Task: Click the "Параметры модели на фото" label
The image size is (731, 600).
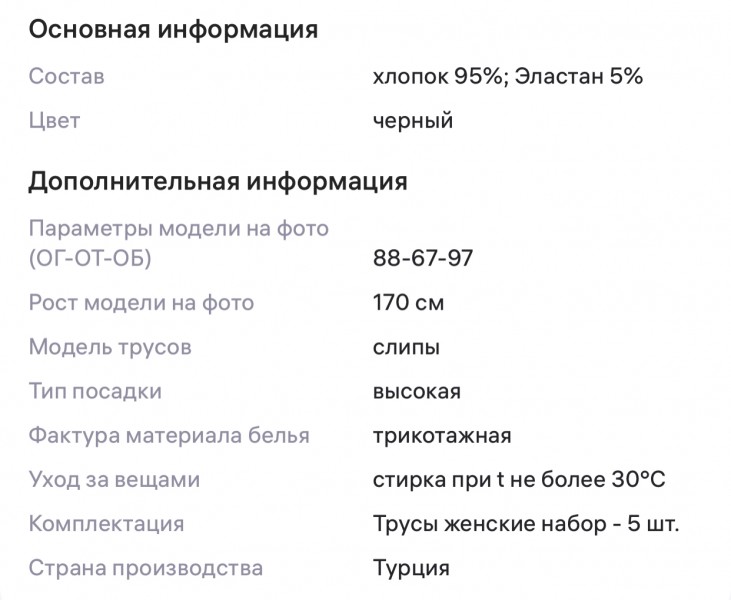Action: point(179,229)
